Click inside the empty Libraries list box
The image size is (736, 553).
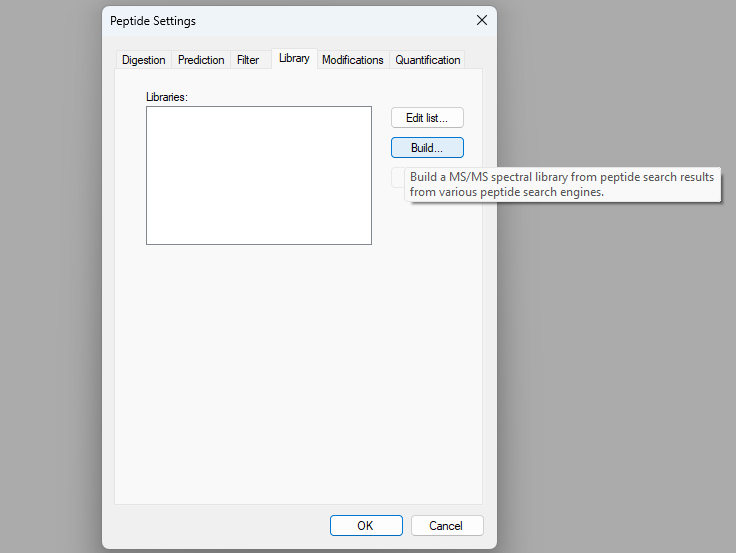coord(258,175)
